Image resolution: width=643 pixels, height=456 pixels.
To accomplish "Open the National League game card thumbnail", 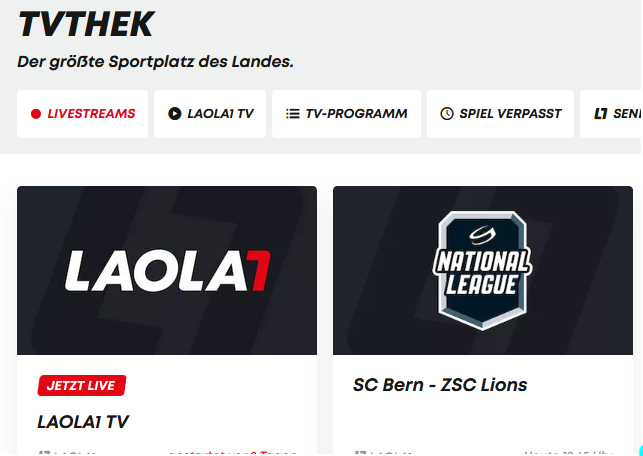I will coord(483,271).
